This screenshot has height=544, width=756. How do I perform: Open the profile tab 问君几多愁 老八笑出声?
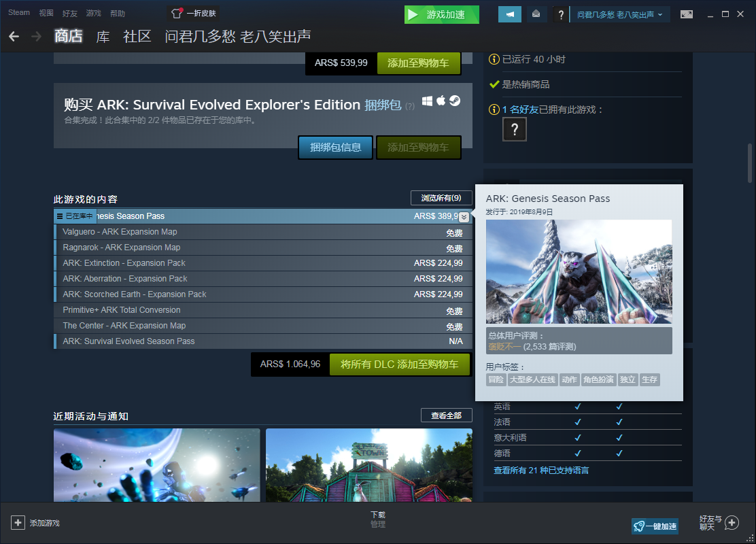pos(238,36)
